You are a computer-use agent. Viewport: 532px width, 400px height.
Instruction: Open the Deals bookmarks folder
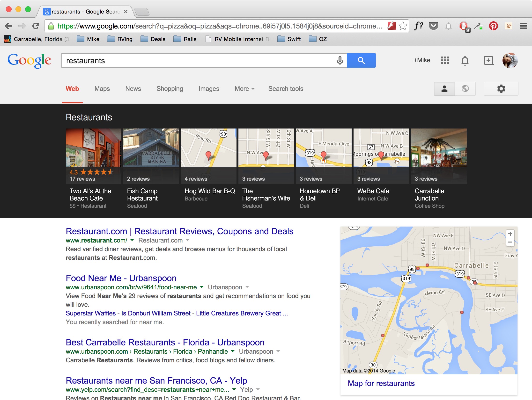click(x=153, y=39)
